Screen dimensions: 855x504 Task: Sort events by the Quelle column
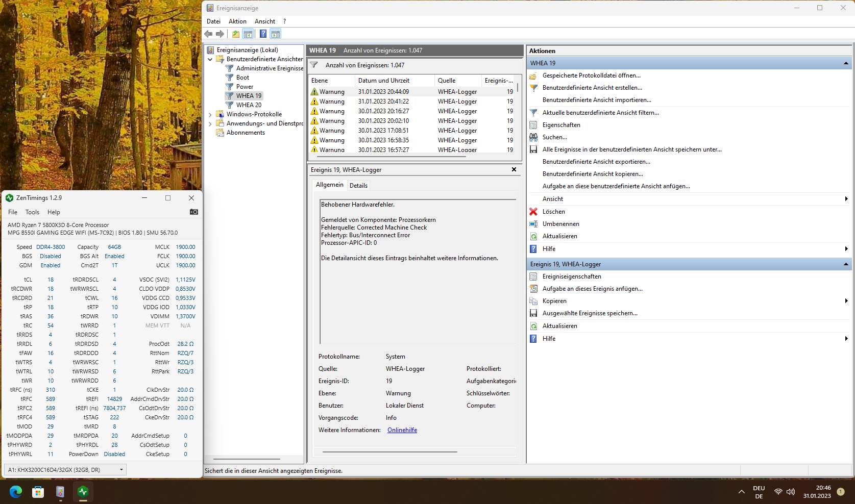(x=458, y=81)
